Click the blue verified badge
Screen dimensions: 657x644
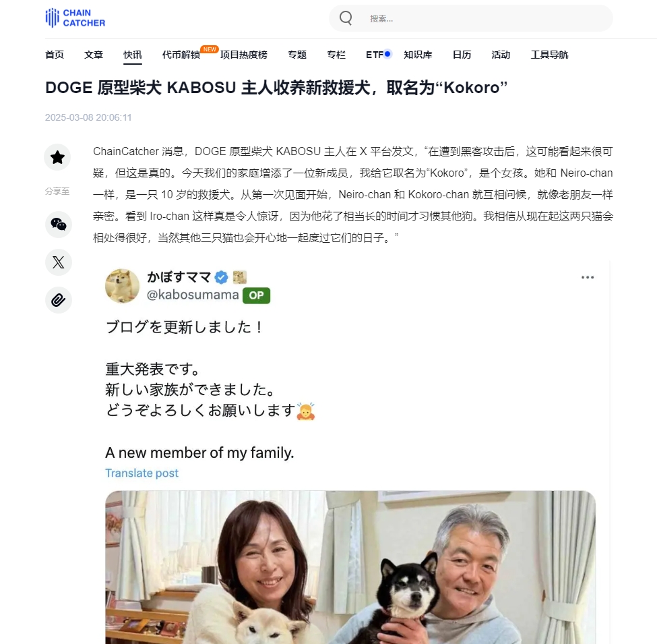point(221,277)
